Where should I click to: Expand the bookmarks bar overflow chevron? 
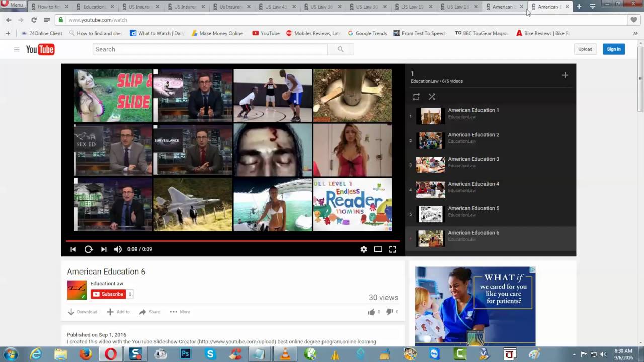coord(635,33)
